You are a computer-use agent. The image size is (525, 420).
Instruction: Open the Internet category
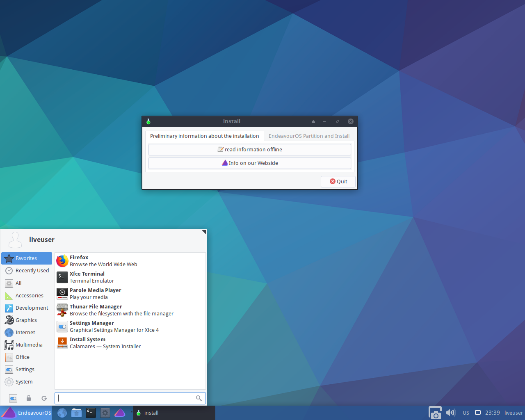point(27,333)
